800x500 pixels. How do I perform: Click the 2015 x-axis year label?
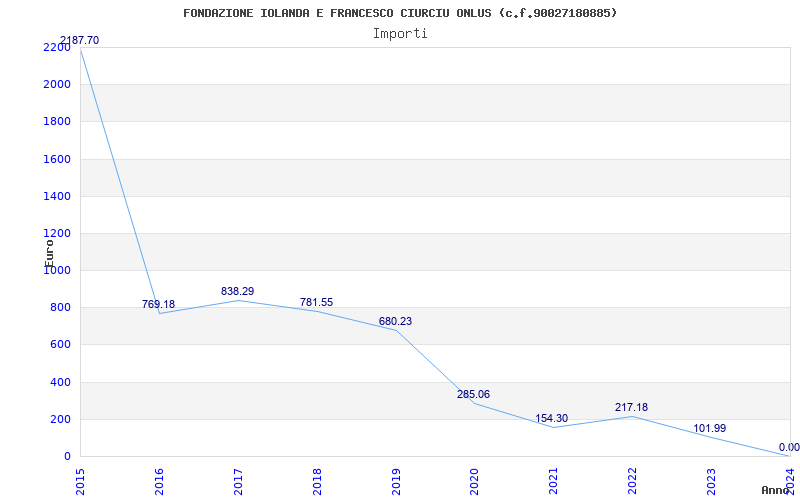pos(80,482)
